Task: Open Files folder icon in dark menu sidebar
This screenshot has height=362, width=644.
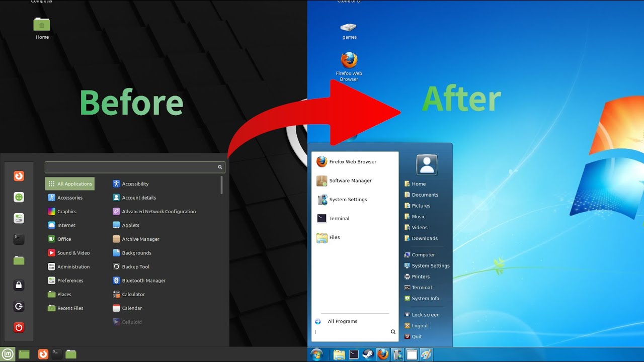Action: coord(19,260)
